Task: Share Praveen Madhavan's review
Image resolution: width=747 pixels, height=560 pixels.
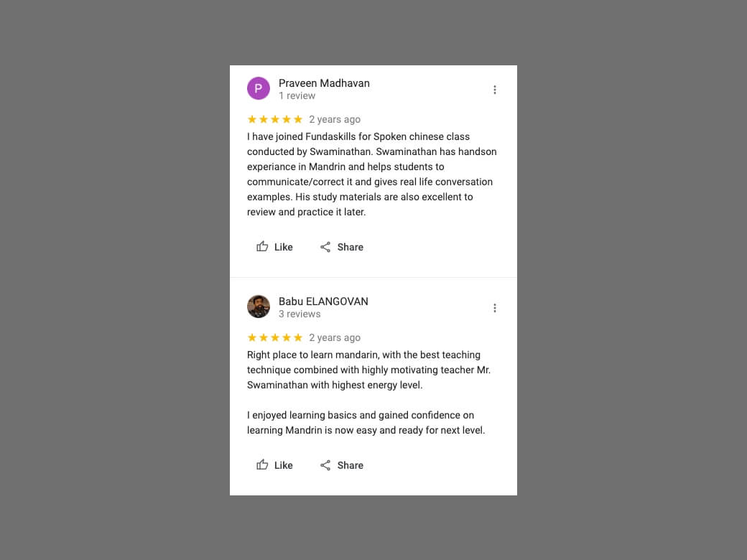Action: [342, 247]
